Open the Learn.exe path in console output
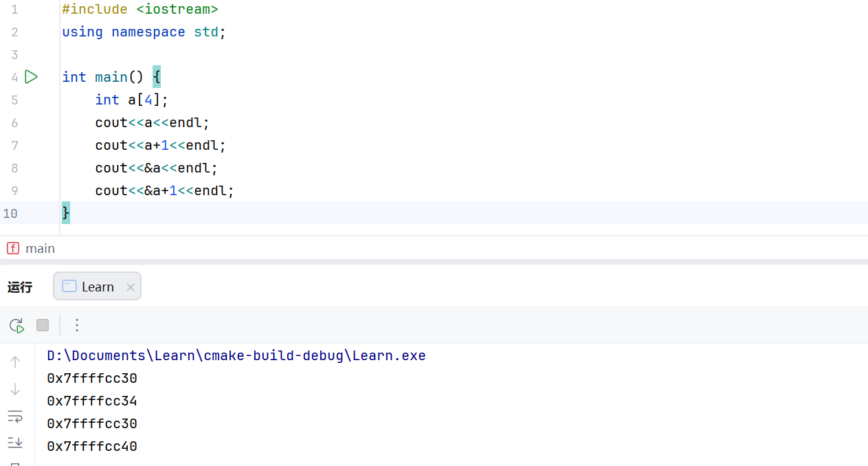Image resolution: width=868 pixels, height=466 pixels. point(236,356)
